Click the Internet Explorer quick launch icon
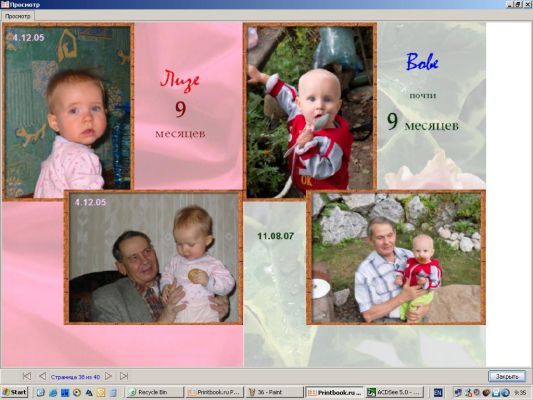 [x=53, y=393]
